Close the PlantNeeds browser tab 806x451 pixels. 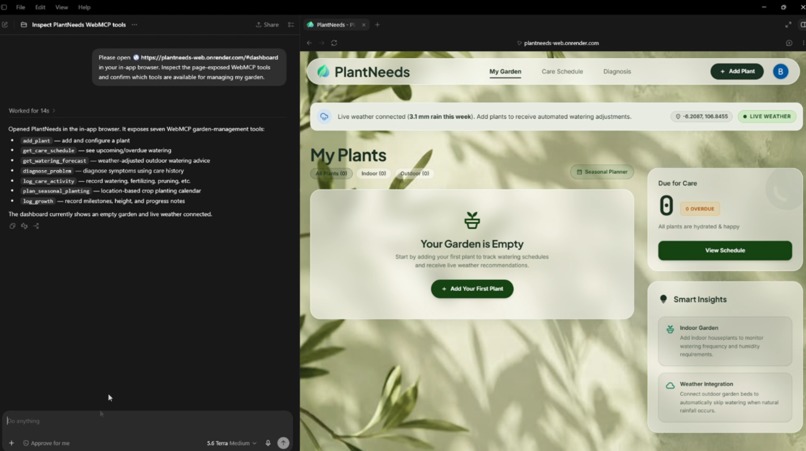[363, 25]
